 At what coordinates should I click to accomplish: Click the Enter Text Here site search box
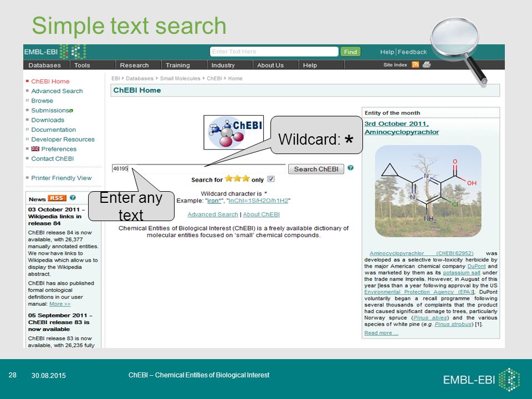(274, 52)
